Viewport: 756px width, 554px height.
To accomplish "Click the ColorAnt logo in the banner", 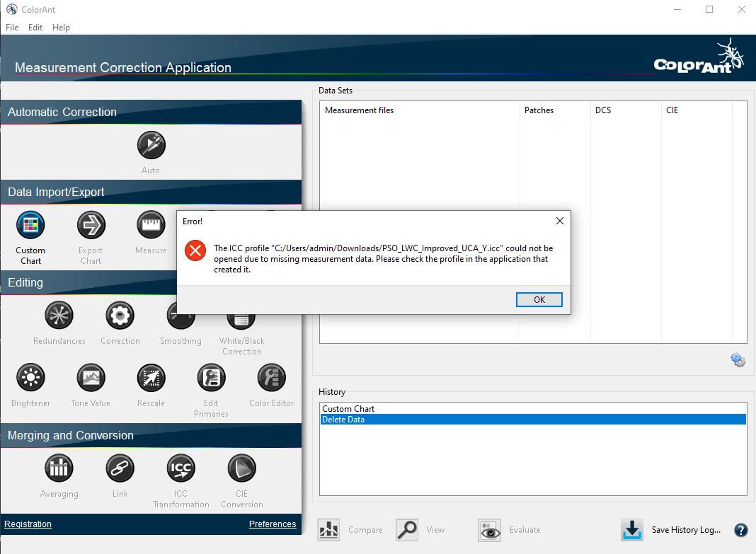I will [x=699, y=58].
